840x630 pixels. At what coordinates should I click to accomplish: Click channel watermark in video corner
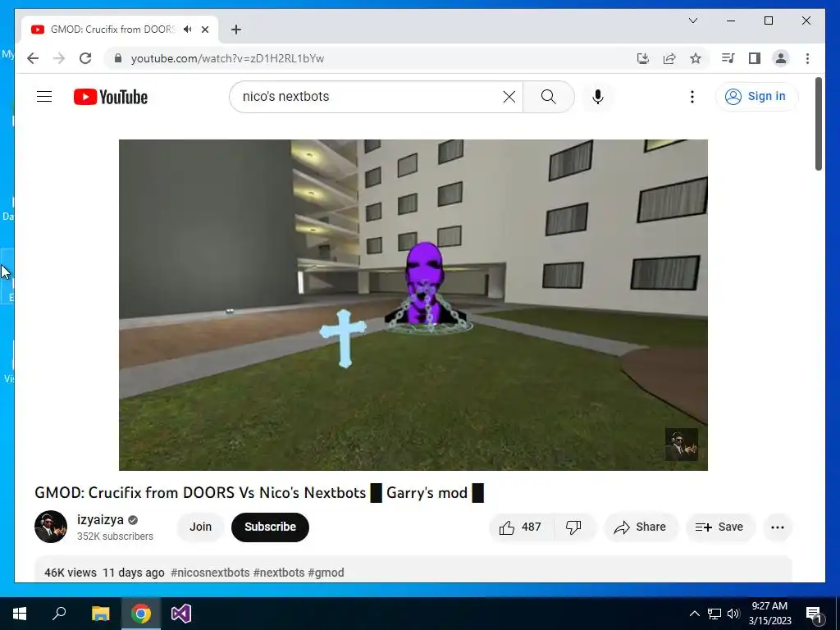pos(681,445)
